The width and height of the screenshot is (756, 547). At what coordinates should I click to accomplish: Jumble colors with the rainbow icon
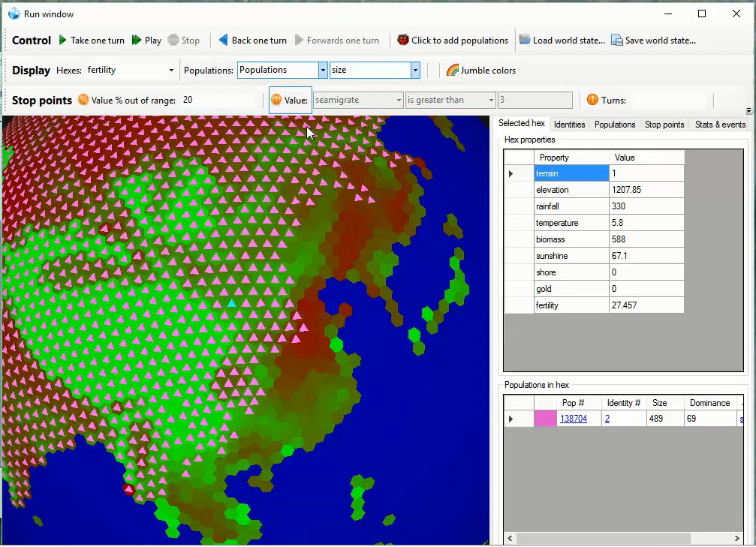tap(453, 71)
